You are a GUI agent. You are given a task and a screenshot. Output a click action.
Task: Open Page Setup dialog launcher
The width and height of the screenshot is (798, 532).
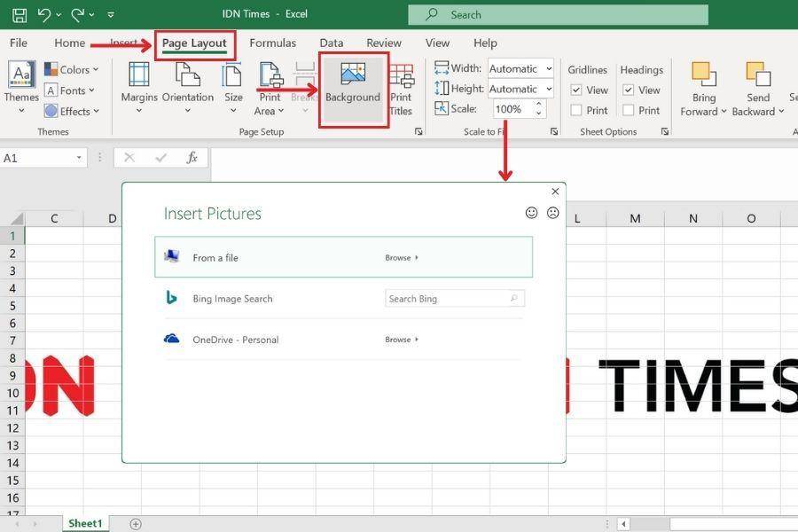pos(419,132)
